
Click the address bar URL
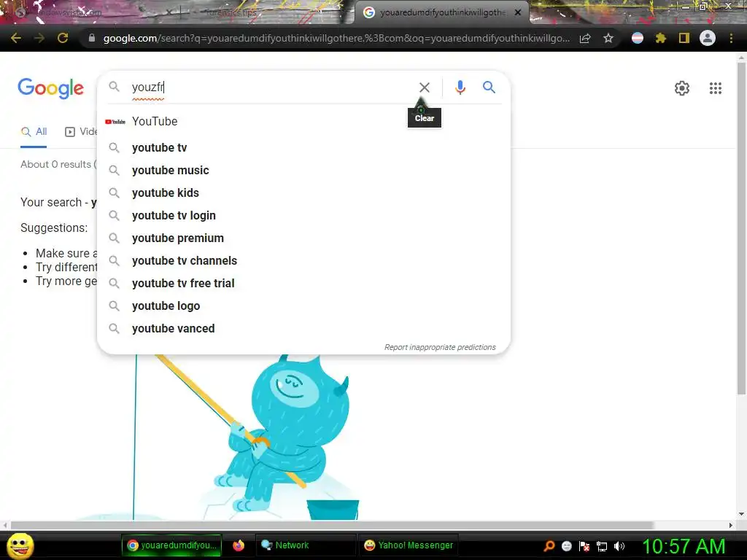pyautogui.click(x=336, y=38)
